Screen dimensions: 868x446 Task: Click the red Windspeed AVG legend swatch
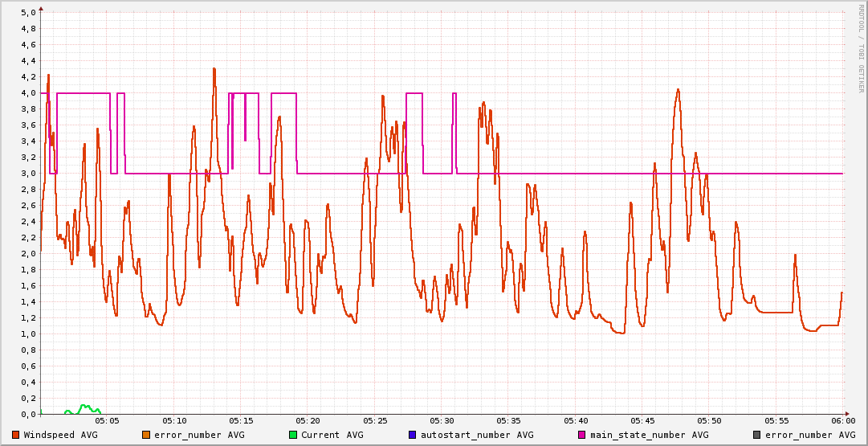pyautogui.click(x=16, y=435)
